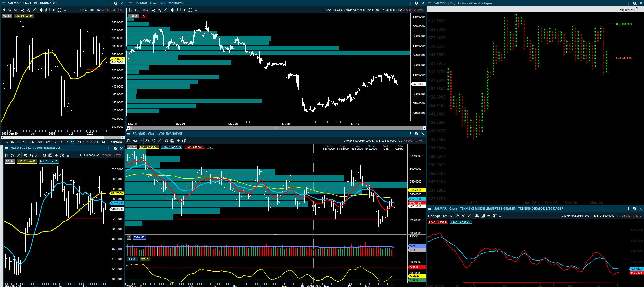Click the 30d chart horizontal scrollbar track

tap(276, 128)
